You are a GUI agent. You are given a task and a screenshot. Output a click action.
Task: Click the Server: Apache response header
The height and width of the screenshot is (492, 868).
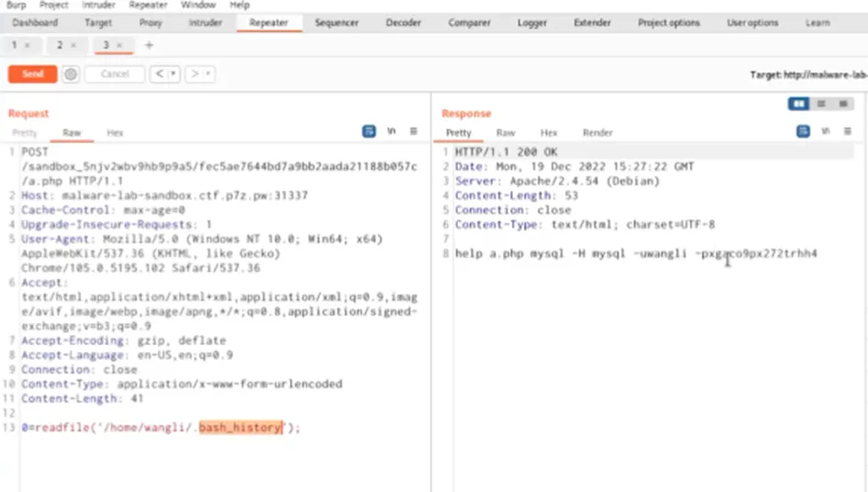click(x=558, y=181)
